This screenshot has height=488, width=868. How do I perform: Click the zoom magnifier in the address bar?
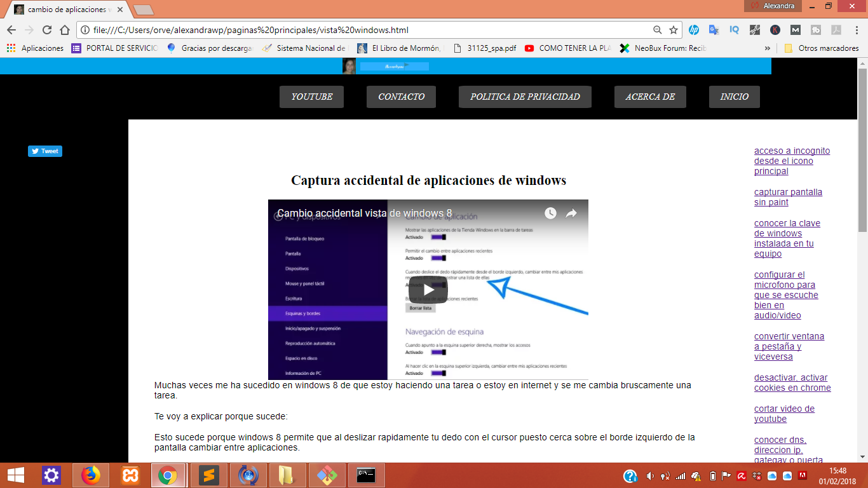(x=658, y=30)
